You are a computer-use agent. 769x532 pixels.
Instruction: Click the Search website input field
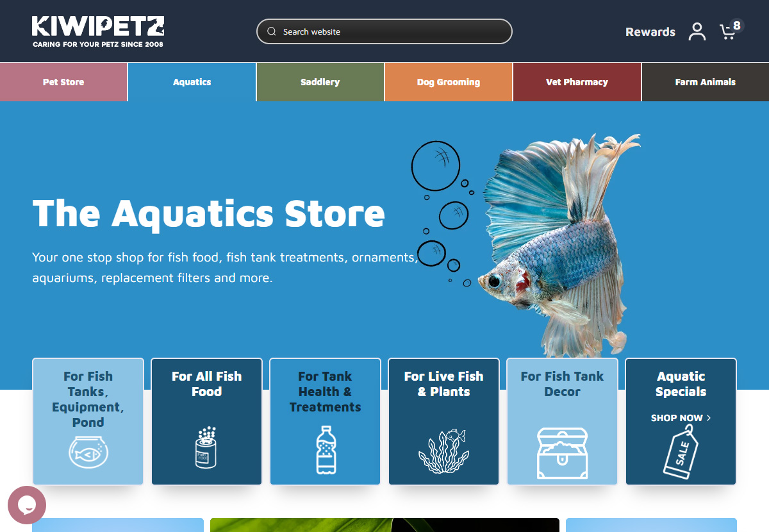[384, 31]
